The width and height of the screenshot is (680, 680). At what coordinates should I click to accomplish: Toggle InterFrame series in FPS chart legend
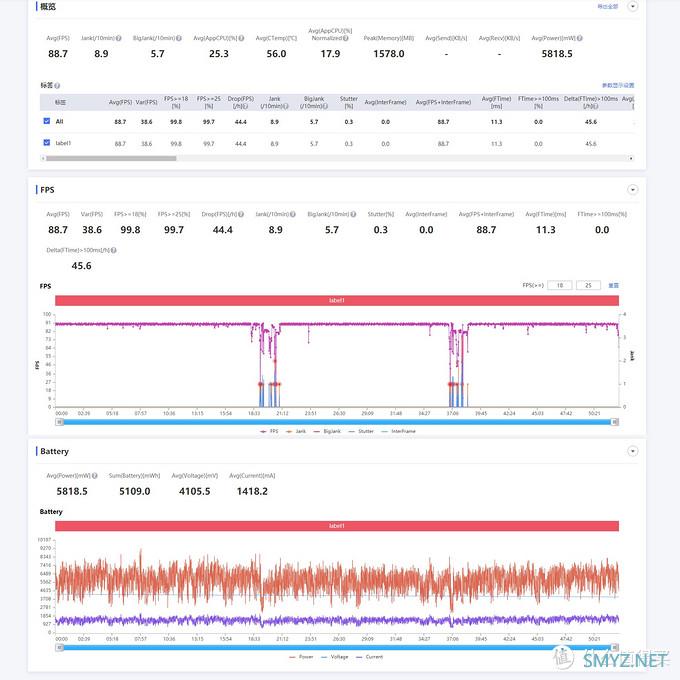pos(399,431)
